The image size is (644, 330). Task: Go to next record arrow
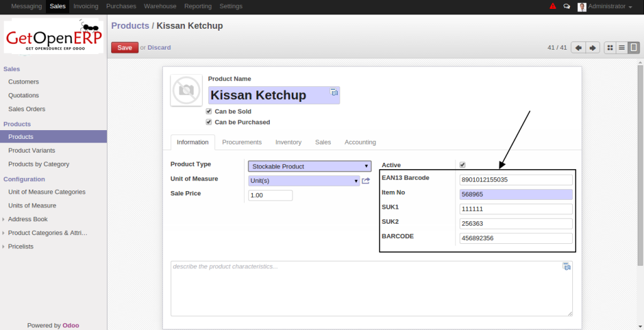pos(592,48)
